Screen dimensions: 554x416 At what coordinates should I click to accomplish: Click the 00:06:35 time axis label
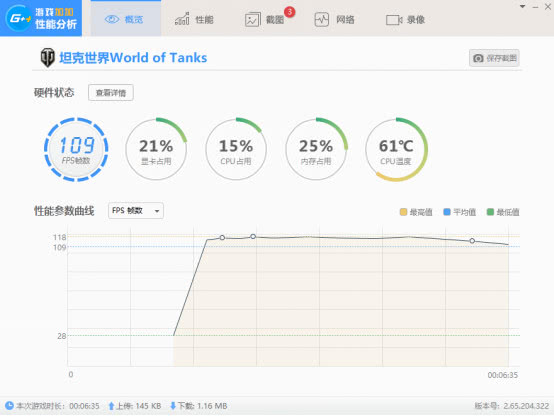[x=502, y=375]
